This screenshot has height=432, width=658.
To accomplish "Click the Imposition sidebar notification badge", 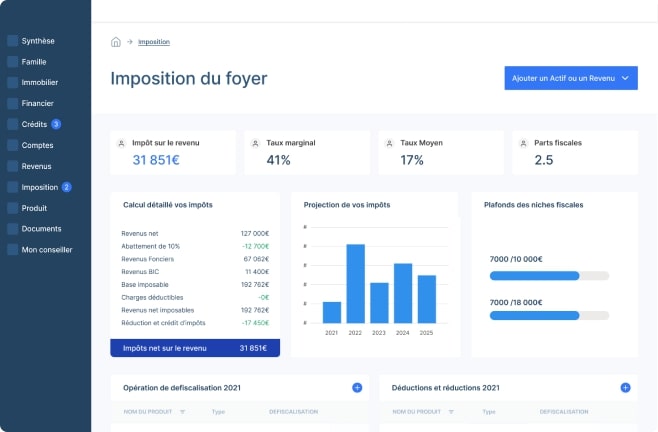I will tap(67, 187).
